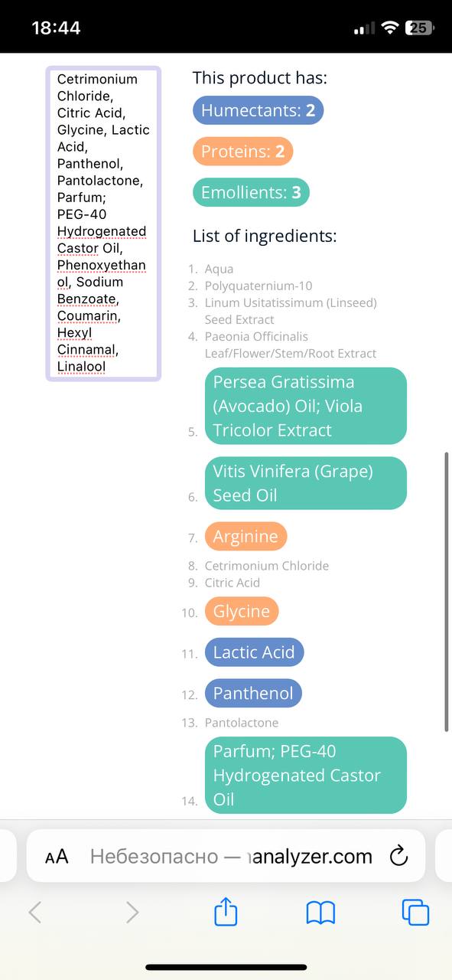The width and height of the screenshot is (452, 980).
Task: Tap Vitis Vinifera (Grape) Seed Oil tag
Action: coord(306,483)
